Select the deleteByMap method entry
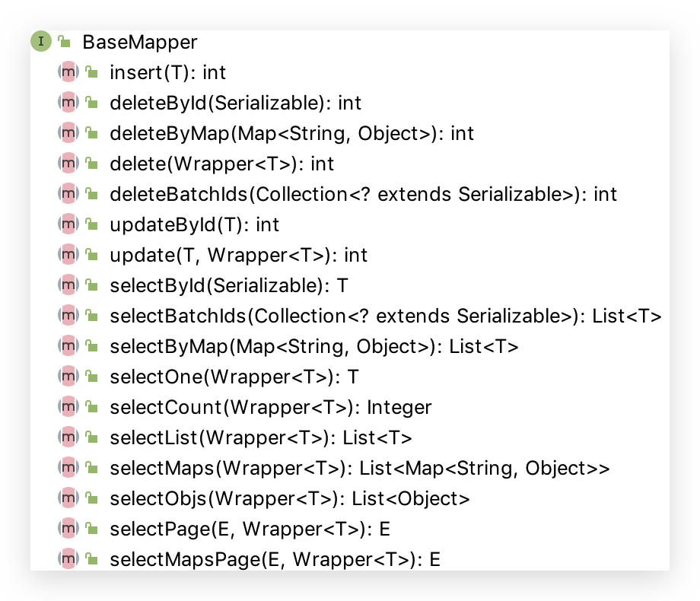Viewport: 700px width, 601px height. click(x=291, y=133)
